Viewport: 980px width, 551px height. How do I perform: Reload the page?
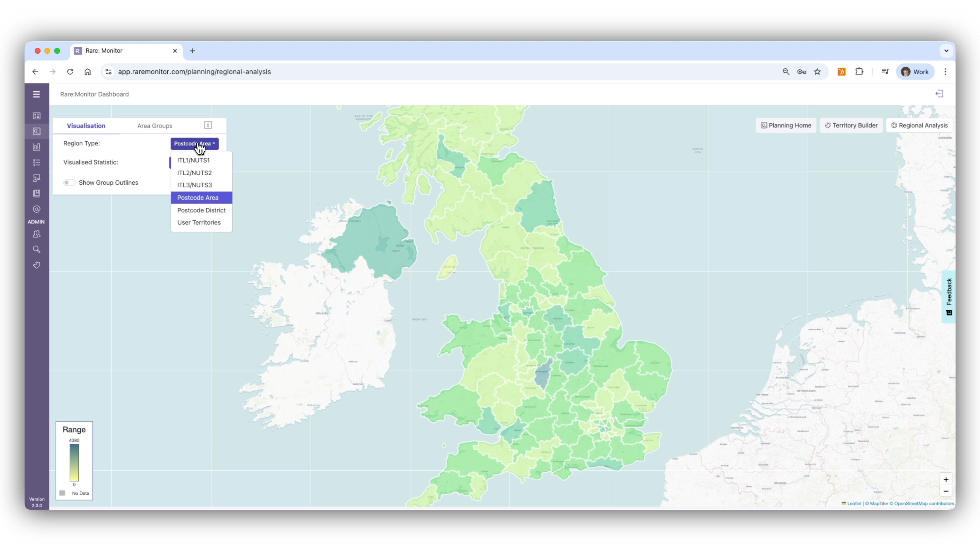click(x=70, y=71)
